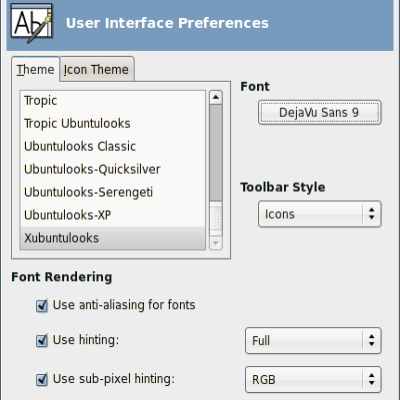Select the Xubuntulooks theme row

coord(113,238)
